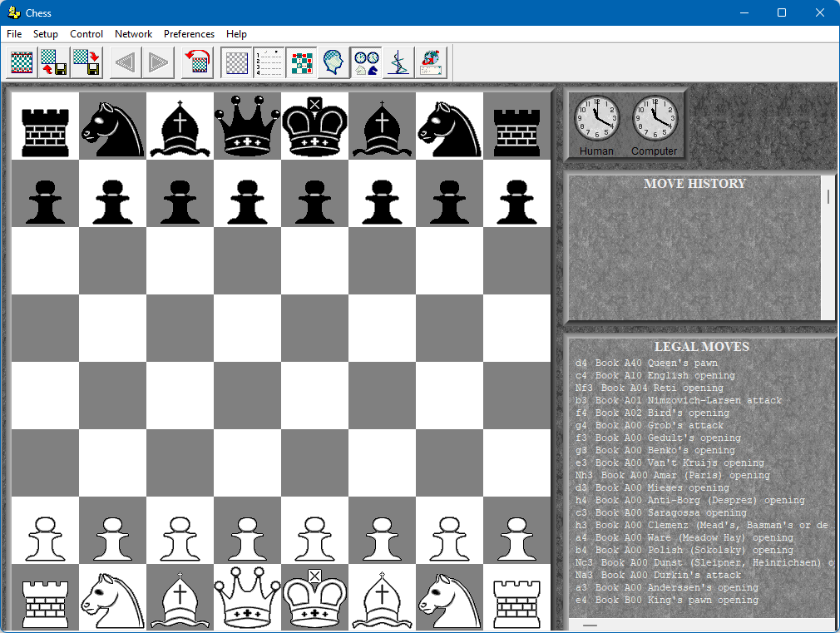Open the Control menu
This screenshot has width=840, height=633.
point(86,34)
